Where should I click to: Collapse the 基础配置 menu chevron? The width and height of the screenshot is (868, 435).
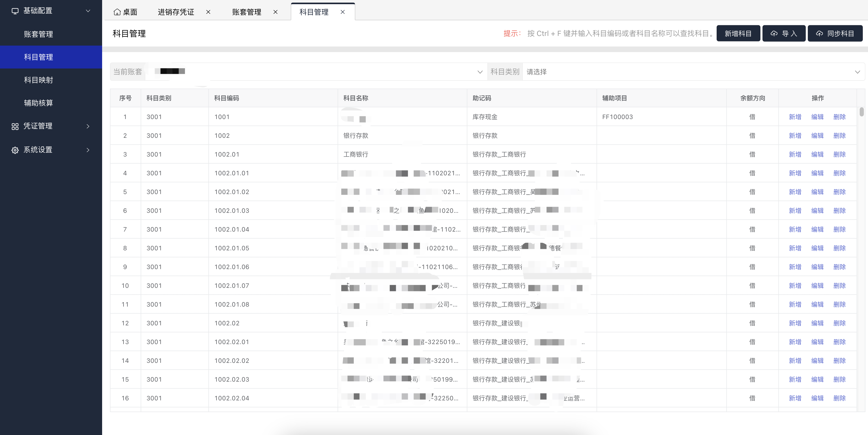coord(88,11)
